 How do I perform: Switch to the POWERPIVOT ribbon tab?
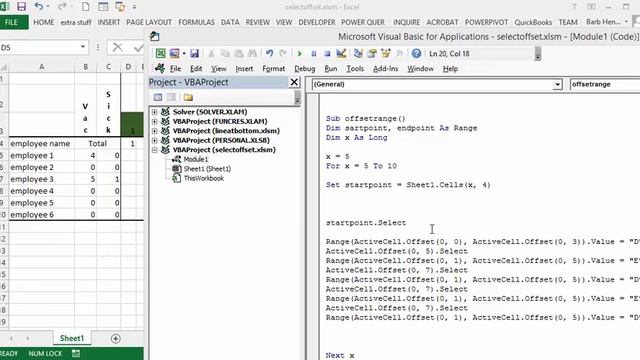[486, 22]
